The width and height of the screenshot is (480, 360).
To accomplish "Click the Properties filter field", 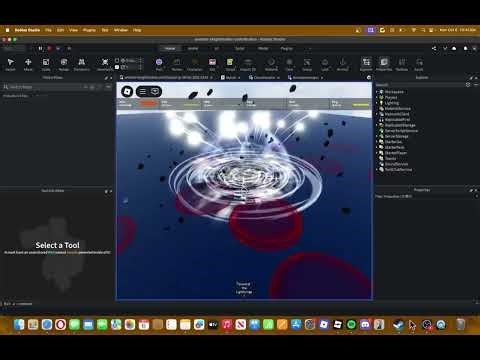I will click(425, 196).
